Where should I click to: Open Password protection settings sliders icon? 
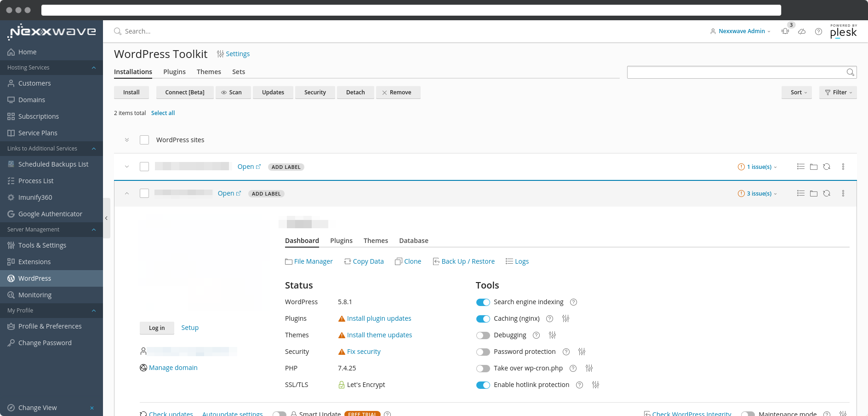click(582, 352)
